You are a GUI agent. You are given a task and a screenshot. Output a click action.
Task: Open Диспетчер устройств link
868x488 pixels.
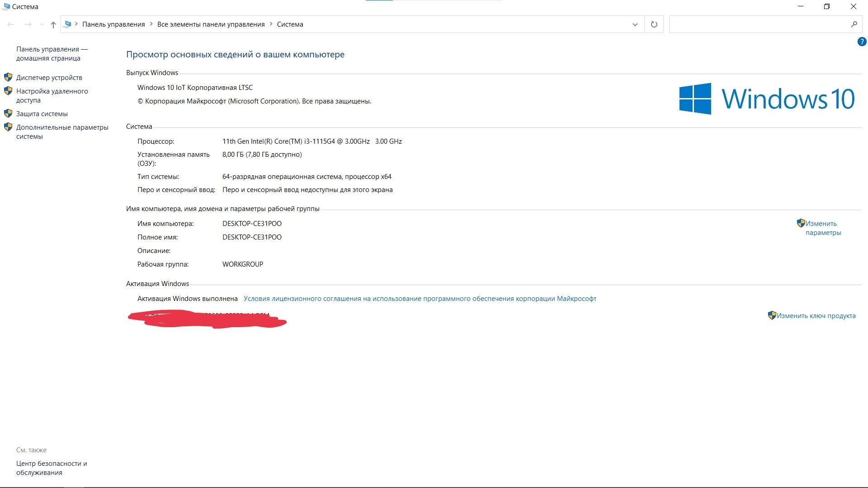pyautogui.click(x=49, y=78)
